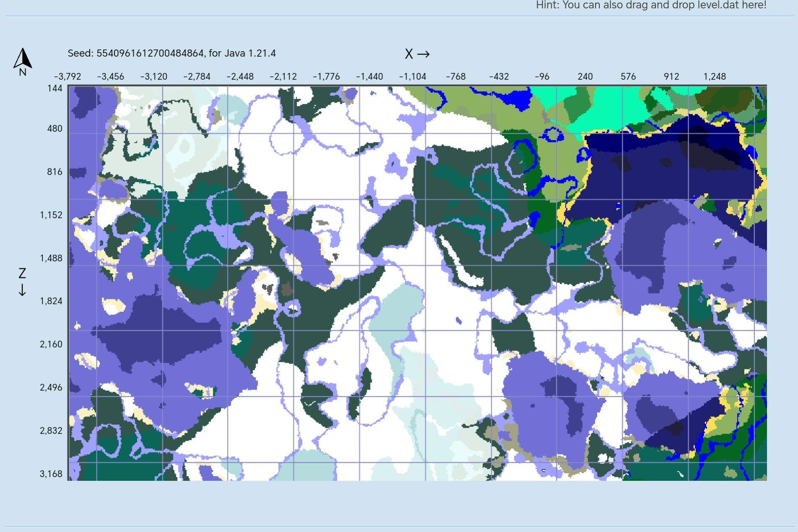Click the -3,792 coordinate label on the X axis
Screen dimensions: 798x532
tap(67, 76)
